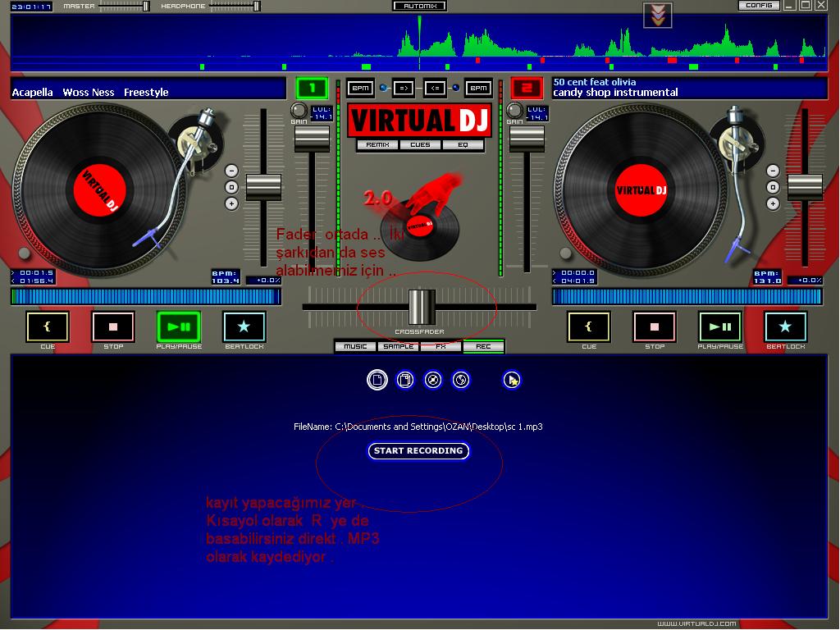This screenshot has width=840, height=630.
Task: Click the right turntable vinyl record
Action: tap(641, 189)
